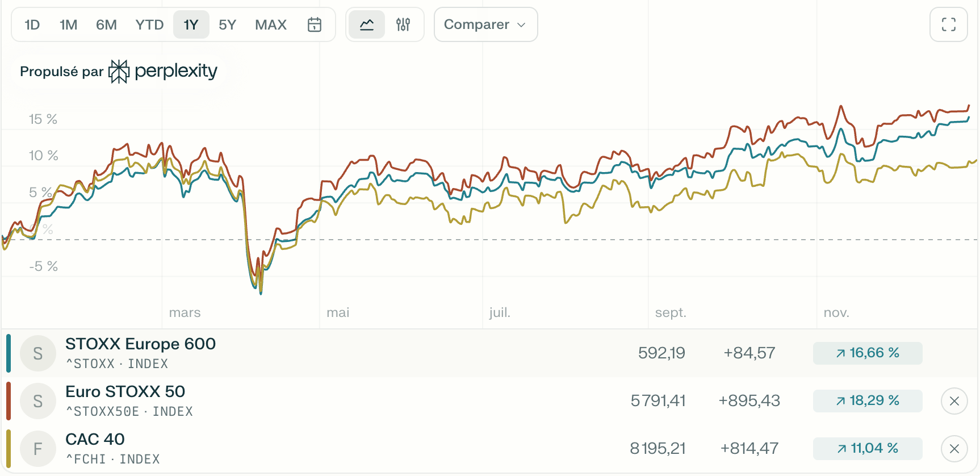The image size is (980, 476).
Task: Open the Comparer dropdown
Action: [485, 24]
